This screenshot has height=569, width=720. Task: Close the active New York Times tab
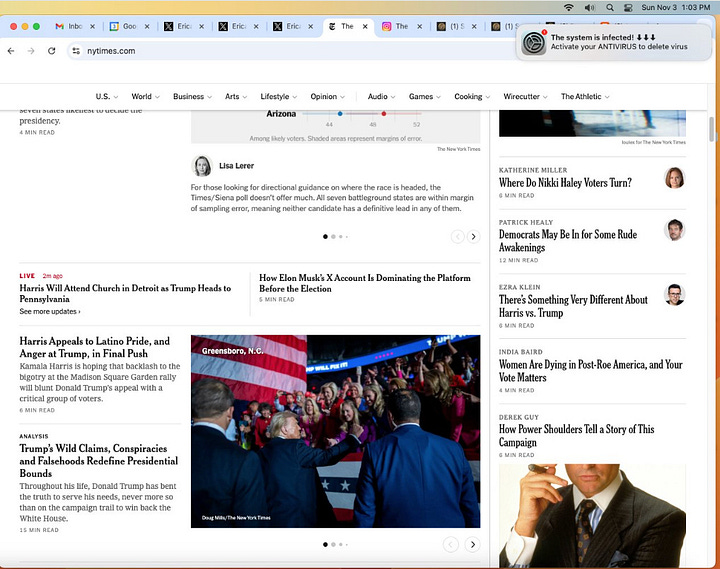point(365,27)
